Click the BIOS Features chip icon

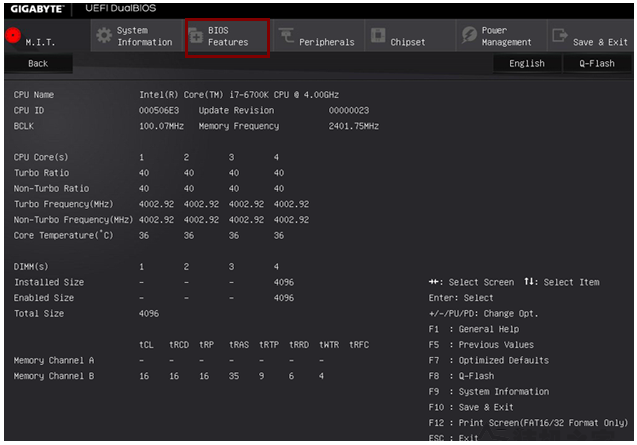tap(195, 36)
